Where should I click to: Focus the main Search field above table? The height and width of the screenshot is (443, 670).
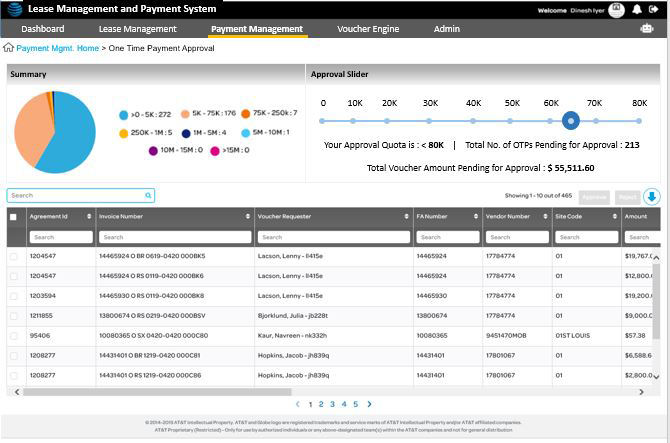click(x=80, y=196)
